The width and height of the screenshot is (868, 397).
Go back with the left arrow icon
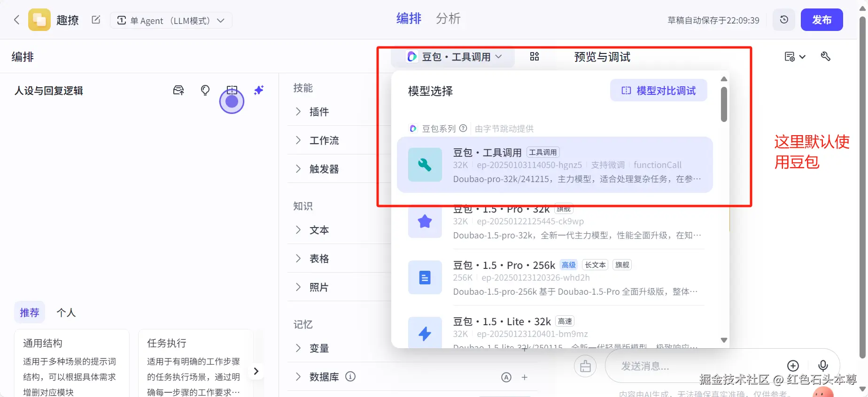pos(17,20)
